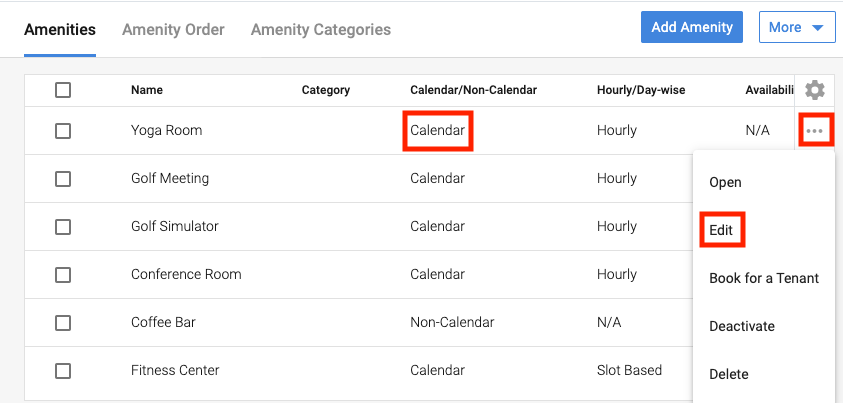Click Book for a Tenant option
This screenshot has width=843, height=403.
pyautogui.click(x=763, y=278)
